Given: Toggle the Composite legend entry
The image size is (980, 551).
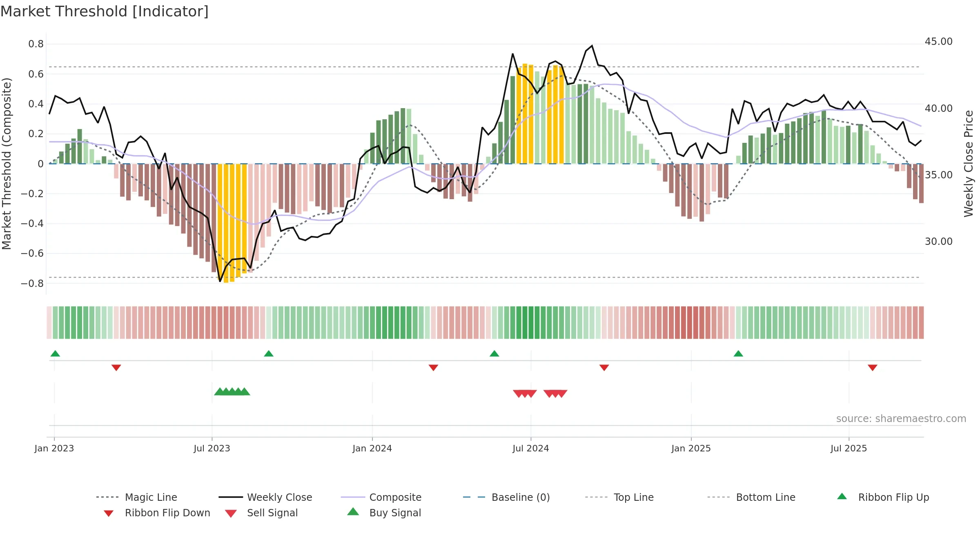Looking at the screenshot, I should click(381, 497).
